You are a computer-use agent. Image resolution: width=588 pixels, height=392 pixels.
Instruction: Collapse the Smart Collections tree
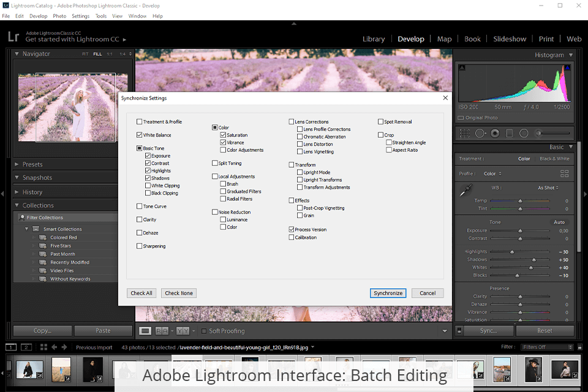coord(26,229)
